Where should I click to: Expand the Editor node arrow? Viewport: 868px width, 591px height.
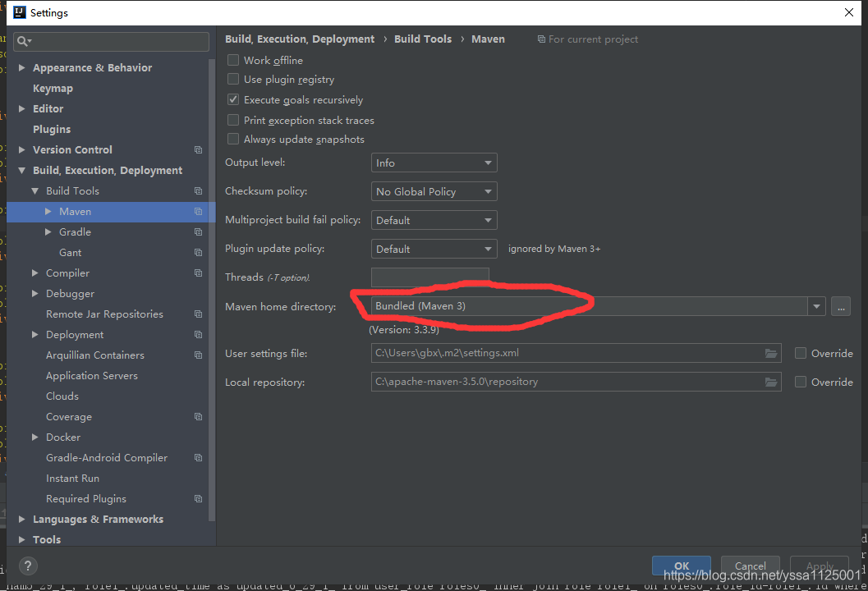(x=21, y=108)
